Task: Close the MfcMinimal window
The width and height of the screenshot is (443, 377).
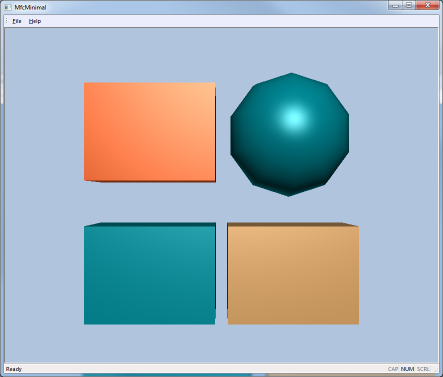Action: point(427,5)
